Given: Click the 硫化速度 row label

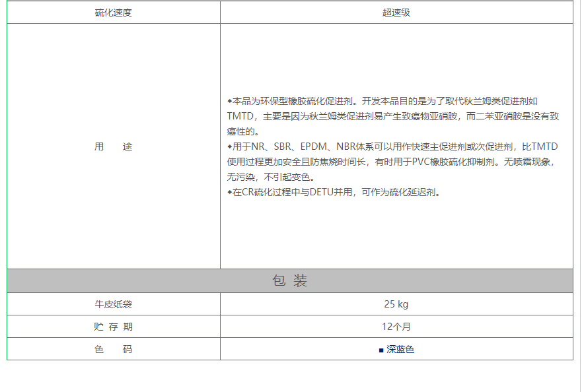Looking at the screenshot, I should [x=114, y=13].
